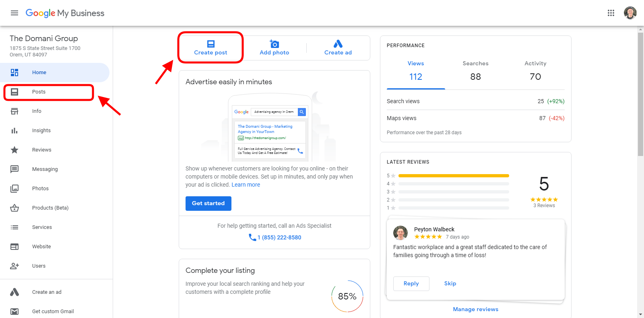Click the Create post button label

coord(211,52)
